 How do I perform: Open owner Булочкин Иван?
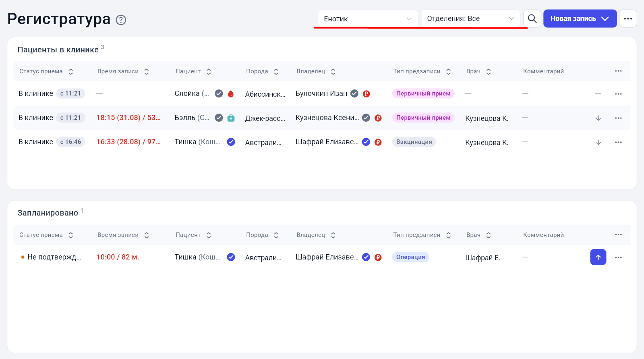(x=321, y=93)
